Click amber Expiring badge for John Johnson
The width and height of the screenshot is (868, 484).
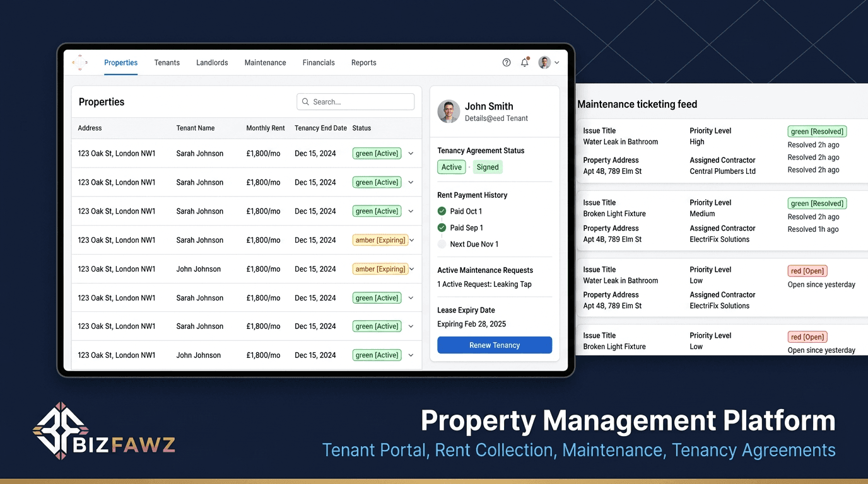click(x=380, y=269)
